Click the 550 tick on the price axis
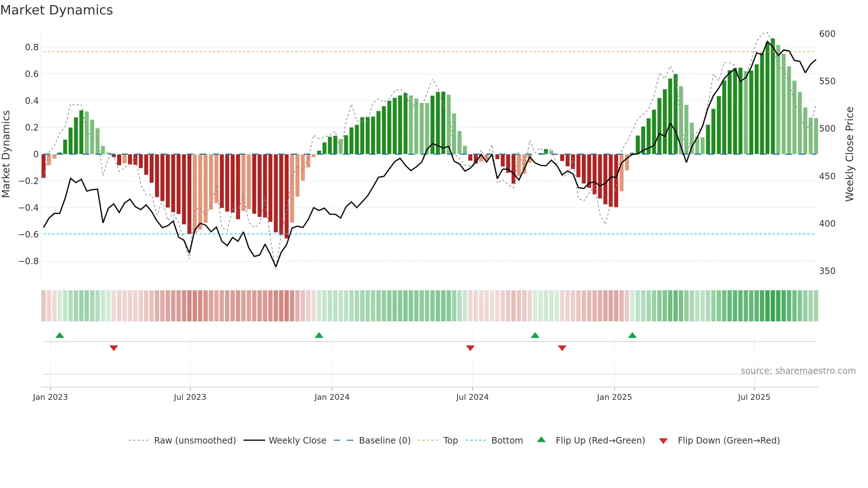868x488 pixels. [827, 81]
